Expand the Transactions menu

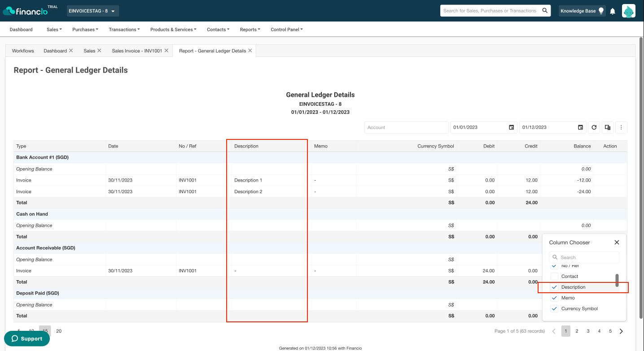pyautogui.click(x=124, y=30)
